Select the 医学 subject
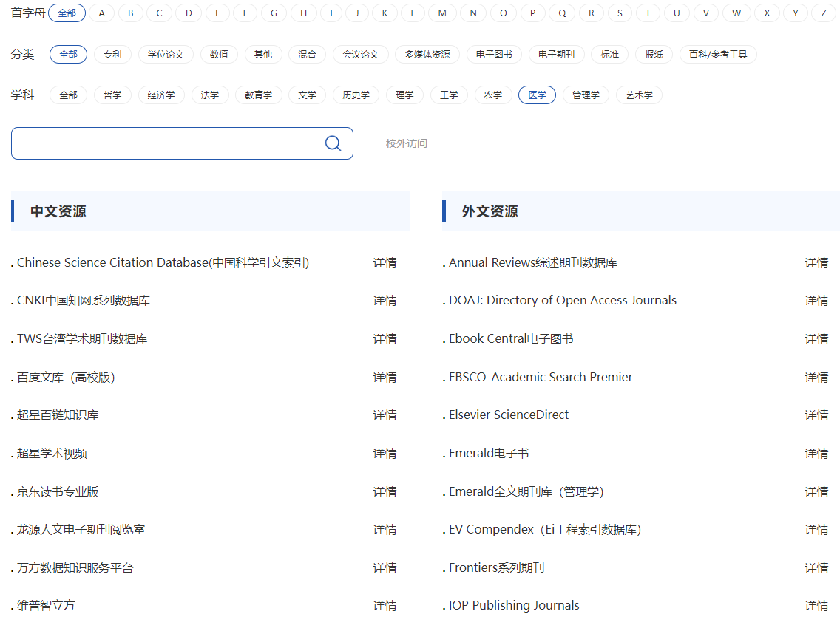 coord(537,95)
